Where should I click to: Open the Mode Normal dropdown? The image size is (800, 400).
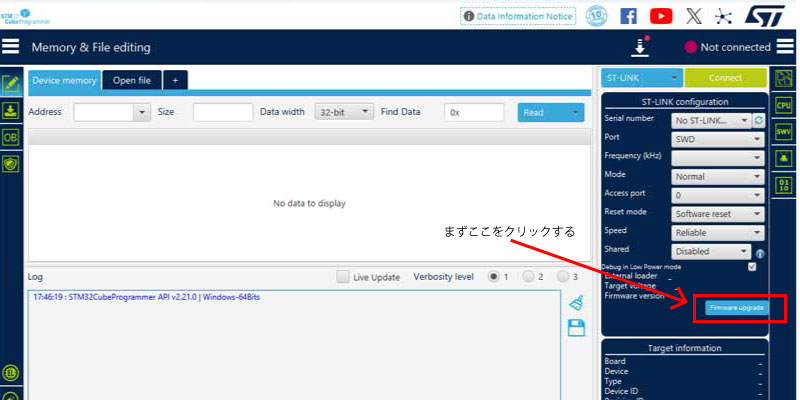coord(717,177)
